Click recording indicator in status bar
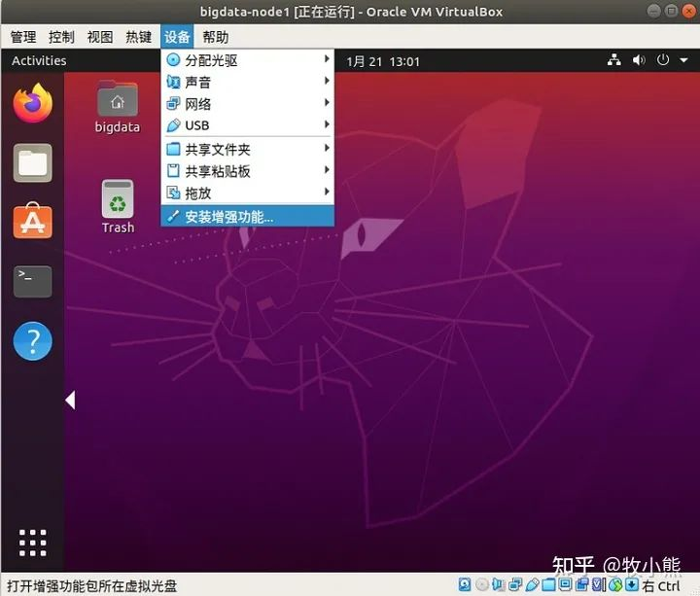This screenshot has height=596, width=700. point(582,584)
